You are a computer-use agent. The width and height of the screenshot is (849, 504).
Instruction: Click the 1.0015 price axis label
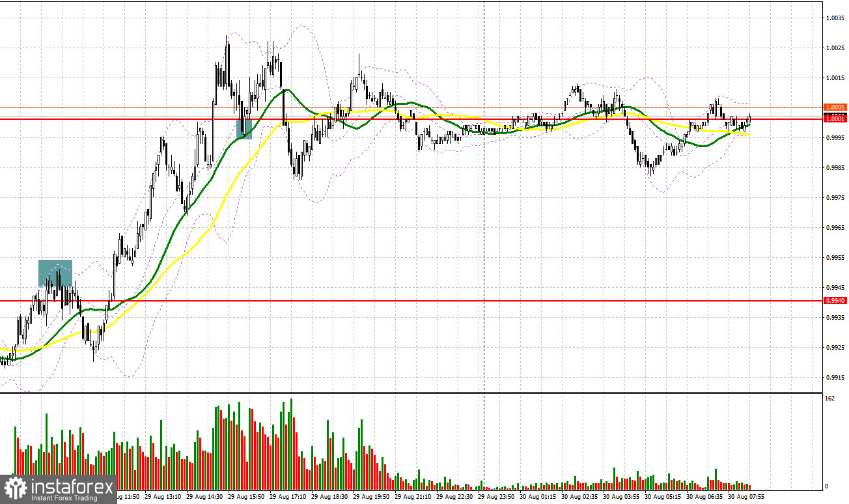tap(834, 77)
